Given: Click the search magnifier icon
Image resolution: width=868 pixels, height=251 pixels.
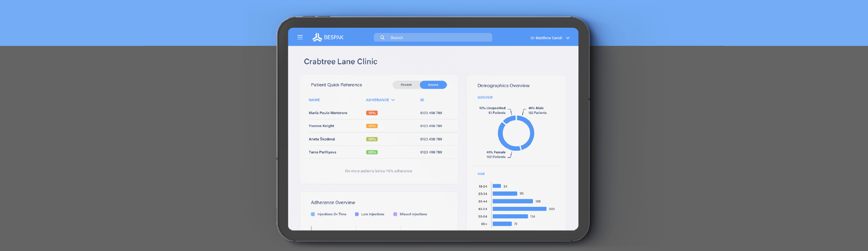Looking at the screenshot, I should point(382,38).
